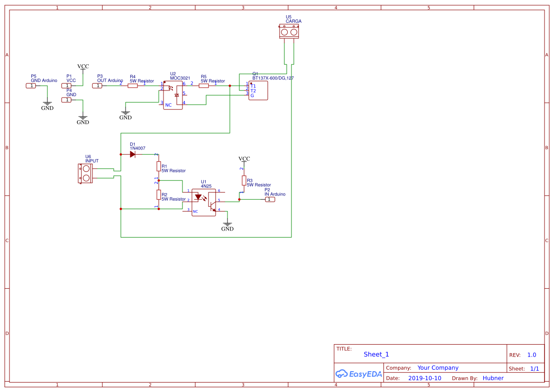Image resolution: width=554 pixels, height=392 pixels.
Task: Select resistor R1 in the input stage
Action: (x=158, y=167)
